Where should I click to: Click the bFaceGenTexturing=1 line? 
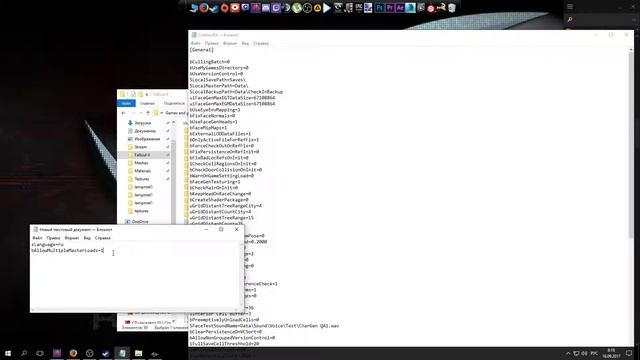pyautogui.click(x=215, y=182)
